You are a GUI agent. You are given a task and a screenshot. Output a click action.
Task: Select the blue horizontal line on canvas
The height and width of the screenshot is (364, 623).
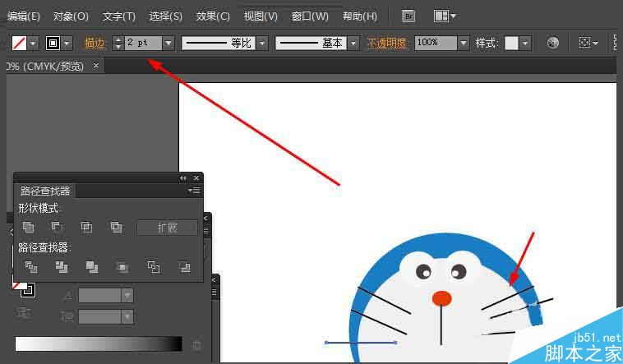(x=361, y=342)
